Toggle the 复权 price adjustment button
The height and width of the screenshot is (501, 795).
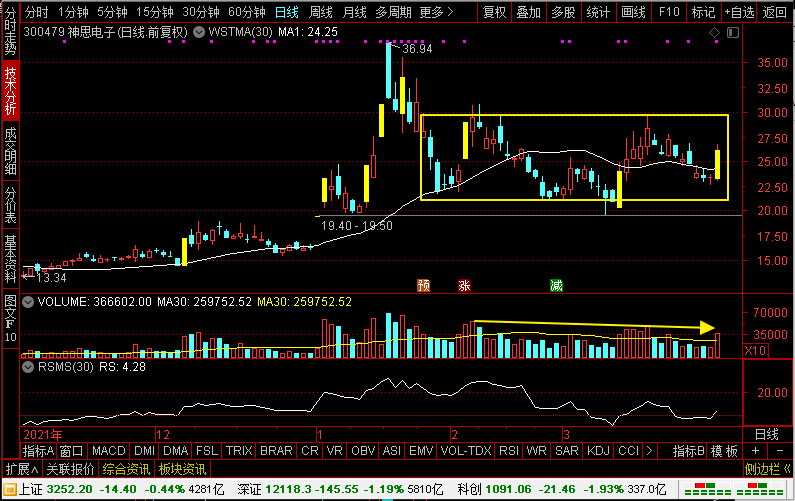click(x=494, y=12)
